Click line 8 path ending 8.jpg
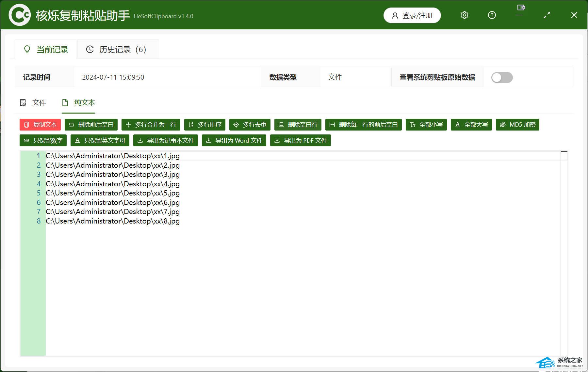The width and height of the screenshot is (588, 372). [113, 221]
